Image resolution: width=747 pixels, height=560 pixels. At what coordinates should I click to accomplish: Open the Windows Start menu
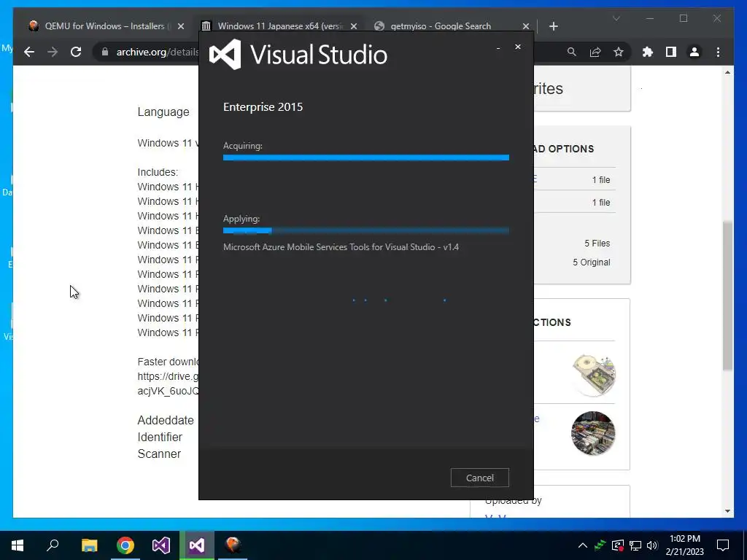pyautogui.click(x=18, y=545)
